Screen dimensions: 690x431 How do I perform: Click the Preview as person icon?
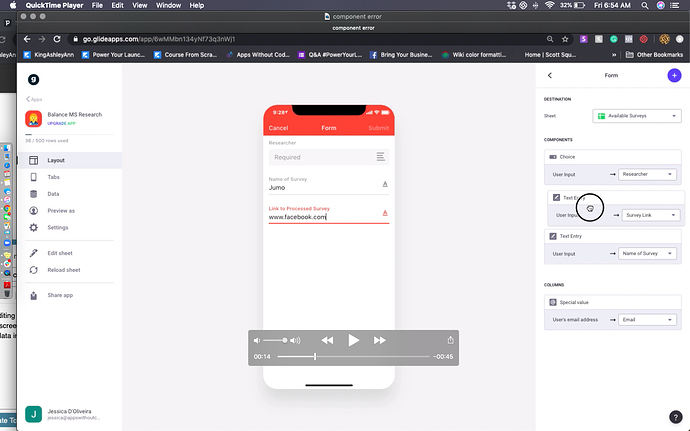tap(33, 210)
